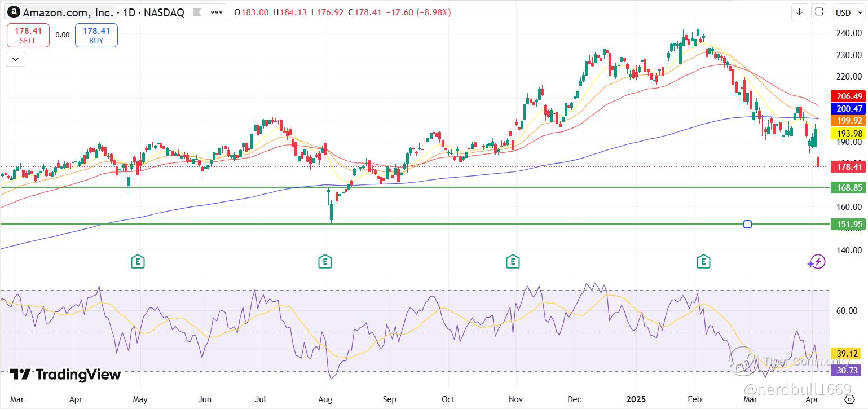Click the 2025 label on time axis

click(x=637, y=399)
